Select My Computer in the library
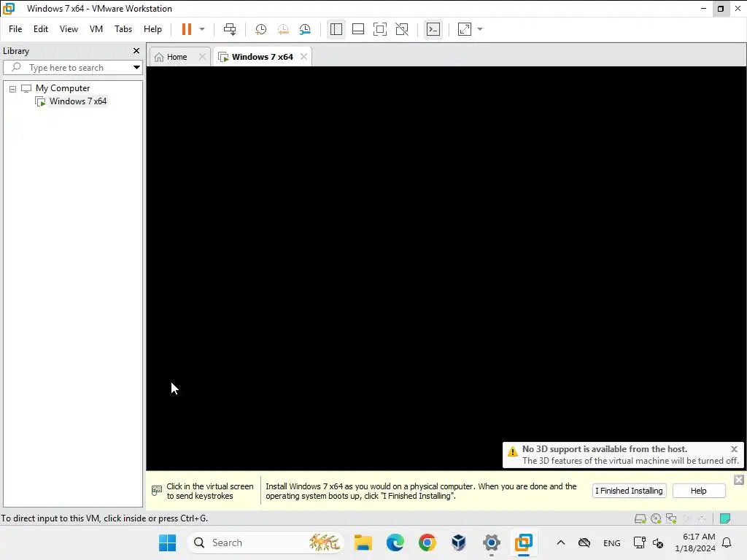747x560 pixels. 63,88
